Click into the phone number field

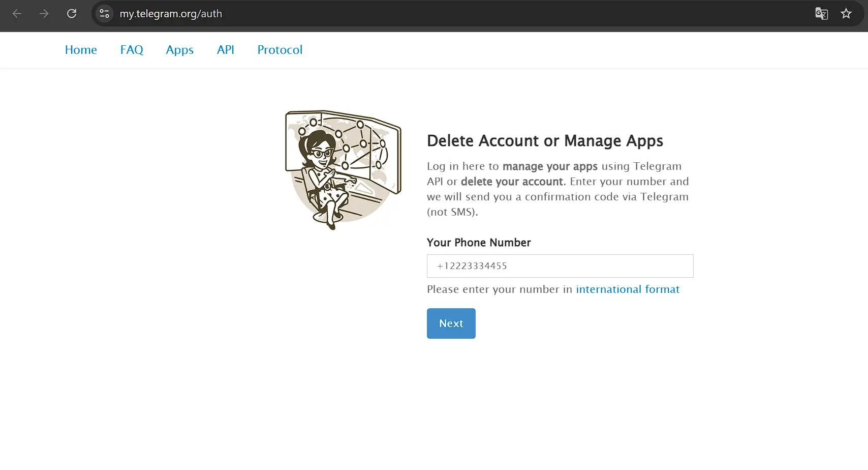[x=560, y=266]
